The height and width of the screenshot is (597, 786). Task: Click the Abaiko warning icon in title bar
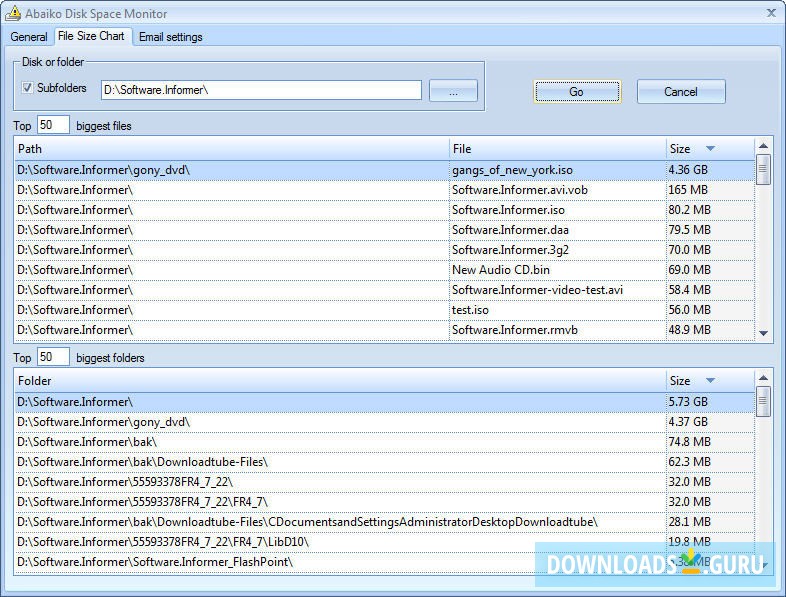click(14, 14)
